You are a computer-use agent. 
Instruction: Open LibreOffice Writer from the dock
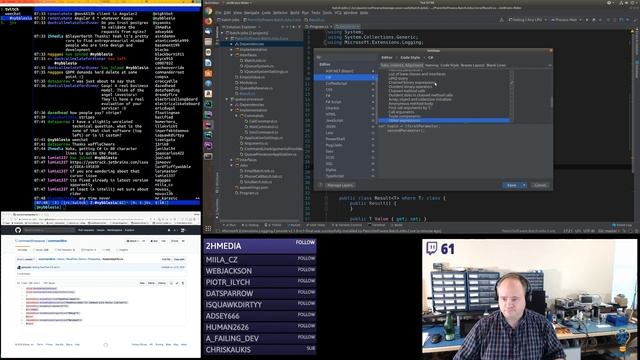point(208,62)
